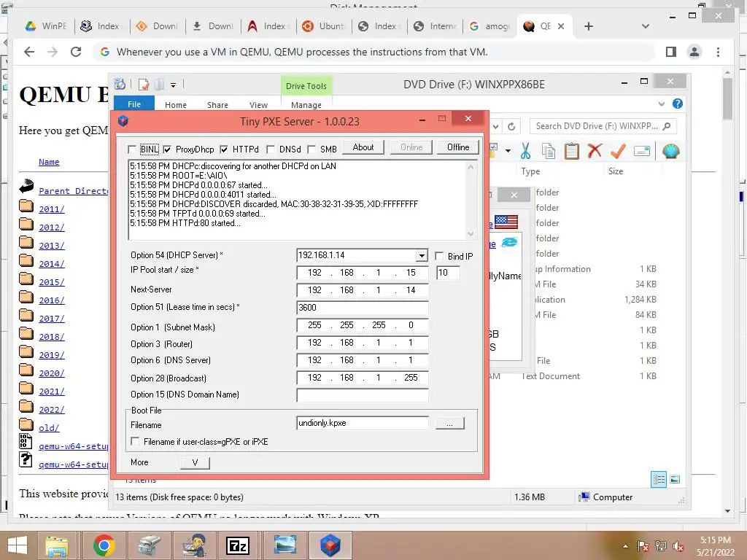Open a new Chrome tab
The height and width of the screenshot is (560, 747).
[589, 26]
